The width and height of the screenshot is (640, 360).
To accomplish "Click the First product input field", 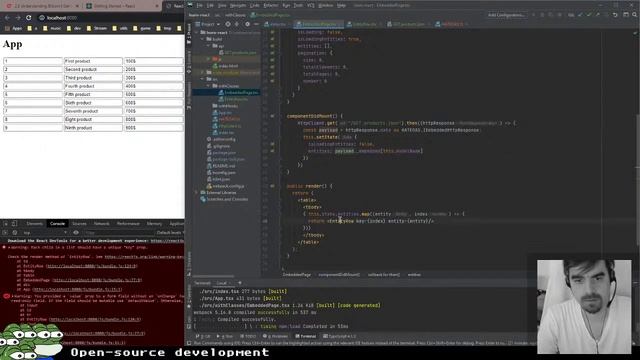I will (93, 61).
